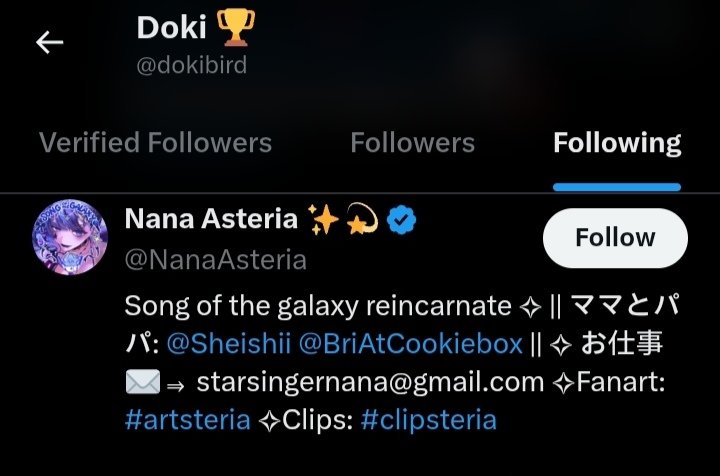Follow Nana Asteria
The image size is (720, 476).
(x=615, y=238)
